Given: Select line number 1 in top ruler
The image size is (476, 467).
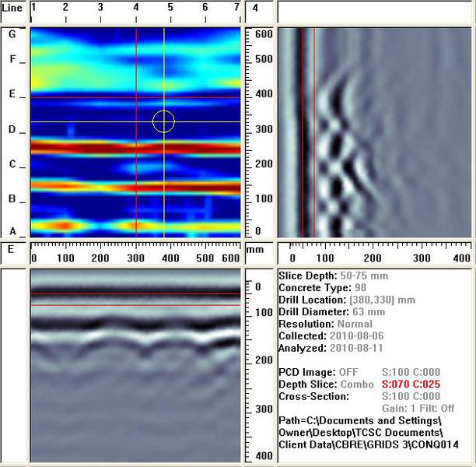Looking at the screenshot, I should pos(33,7).
